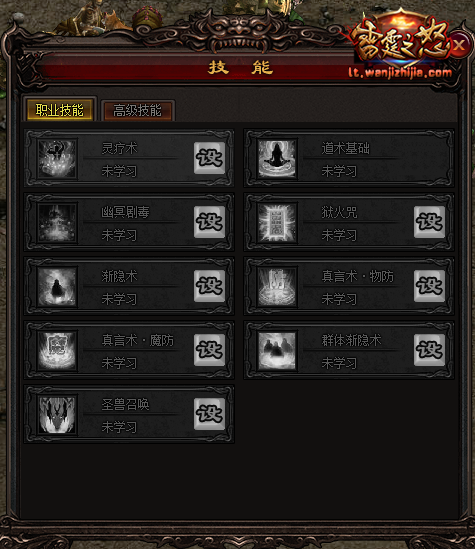Click the 渐隐术 stealth skill icon
475x549 pixels.
tap(57, 286)
